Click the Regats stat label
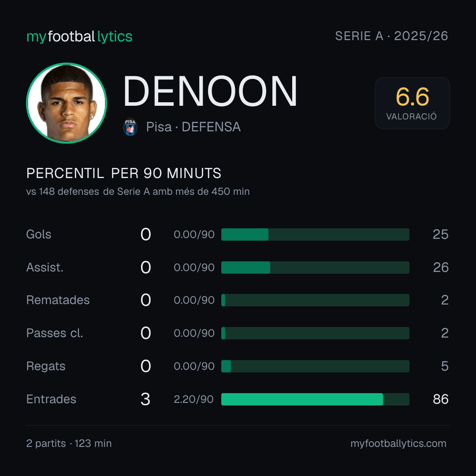 46,366
